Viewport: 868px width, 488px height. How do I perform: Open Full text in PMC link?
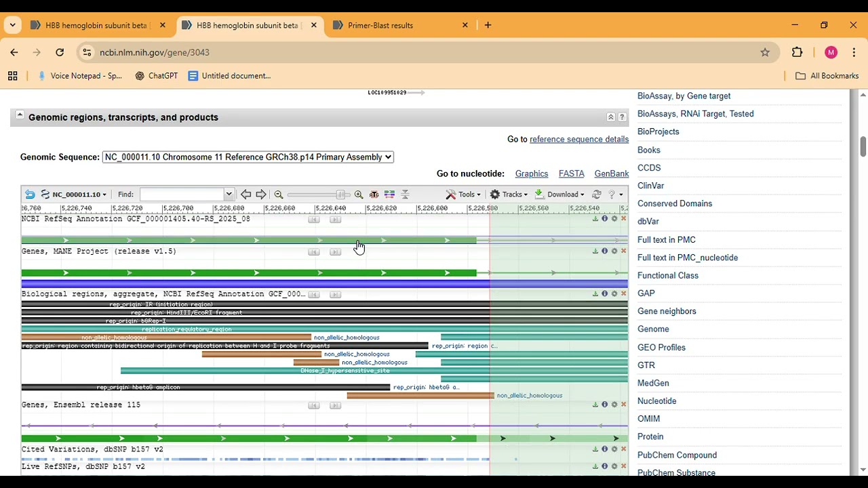click(667, 240)
